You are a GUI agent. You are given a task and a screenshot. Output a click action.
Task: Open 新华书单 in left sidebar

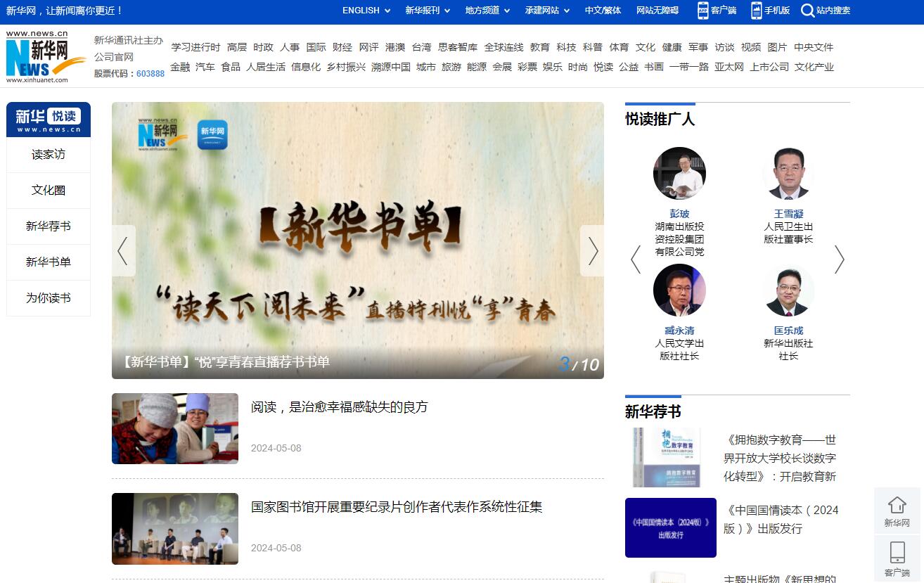click(49, 262)
